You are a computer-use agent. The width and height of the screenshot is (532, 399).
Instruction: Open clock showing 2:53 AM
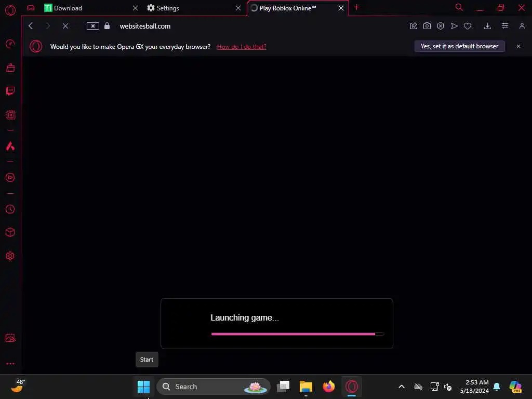pos(474,387)
